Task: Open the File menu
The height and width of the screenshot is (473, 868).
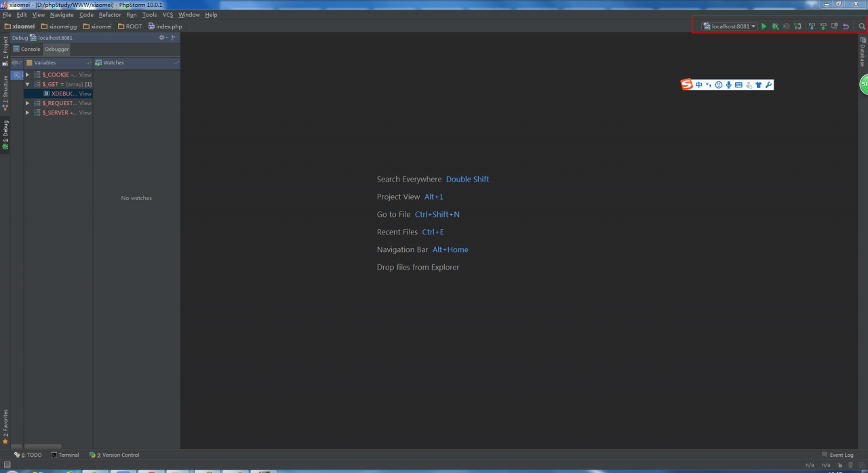Action: pos(7,14)
